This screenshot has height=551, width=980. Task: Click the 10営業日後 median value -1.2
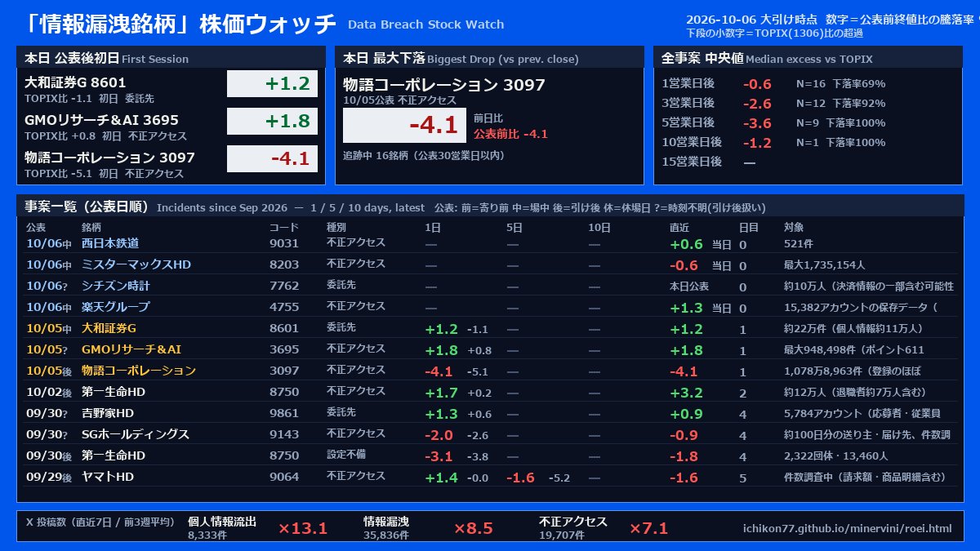[x=757, y=143]
